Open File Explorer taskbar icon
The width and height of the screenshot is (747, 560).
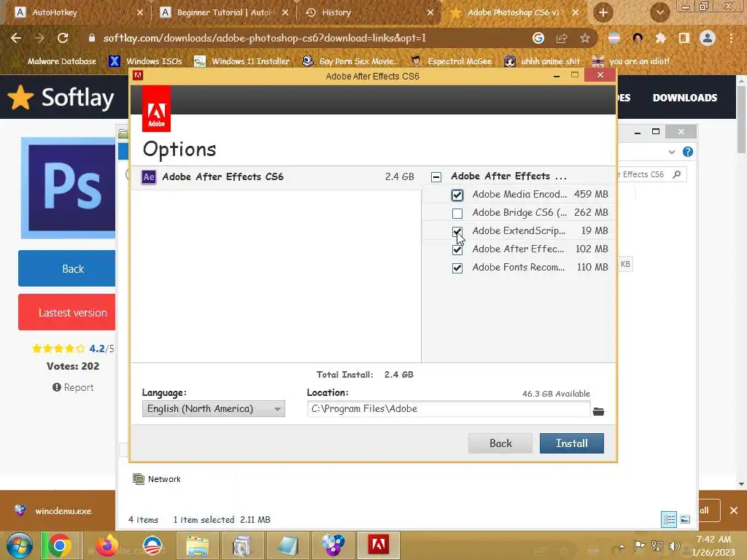click(197, 545)
